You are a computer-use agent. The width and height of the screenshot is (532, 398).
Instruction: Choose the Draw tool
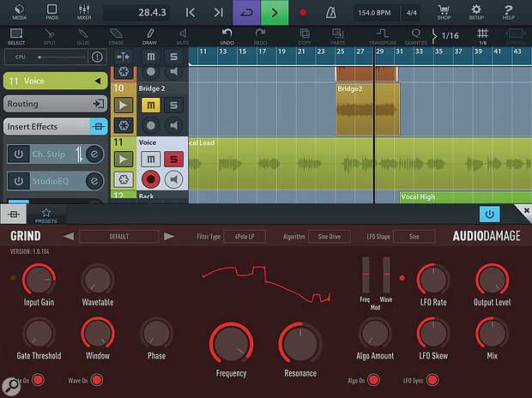click(149, 37)
